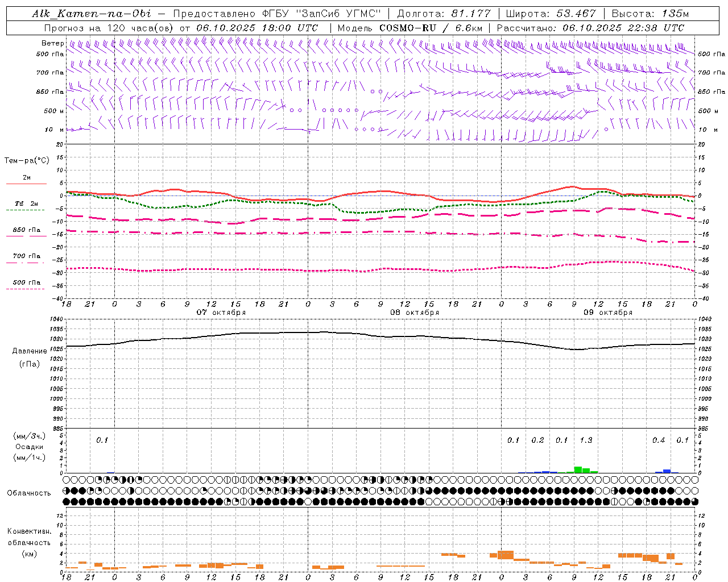
Task: Click the "Конвективн." convective cloud label
Action: (x=29, y=531)
